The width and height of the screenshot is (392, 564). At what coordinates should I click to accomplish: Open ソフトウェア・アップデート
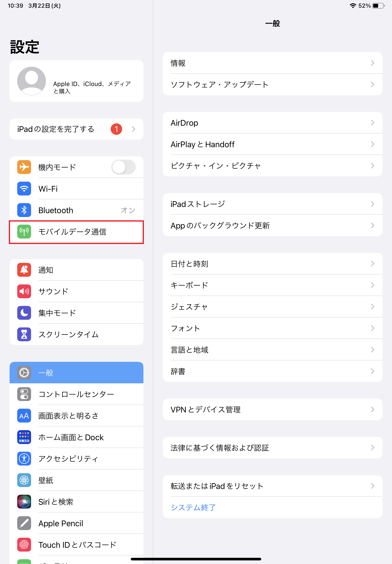click(273, 84)
